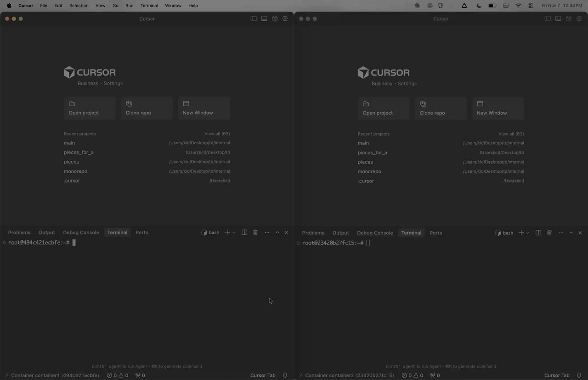Click New Window button in right window
The height and width of the screenshot is (380, 588).
click(x=498, y=108)
